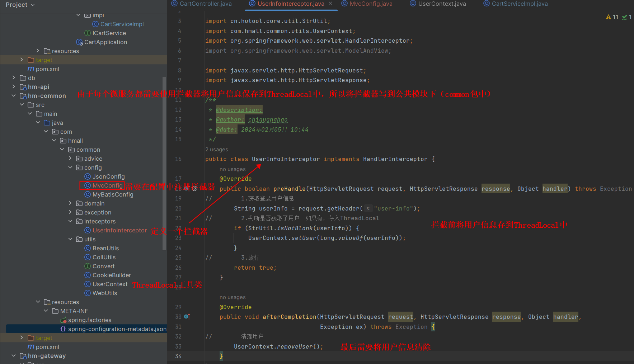Viewport: 634px width, 364px height.
Task: Open MvcConfig class in config package
Action: point(107,185)
